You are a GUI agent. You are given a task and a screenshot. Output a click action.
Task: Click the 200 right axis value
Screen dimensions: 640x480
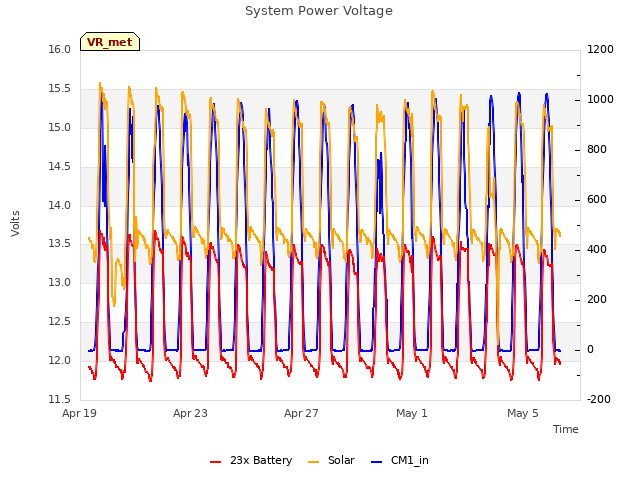coord(597,300)
